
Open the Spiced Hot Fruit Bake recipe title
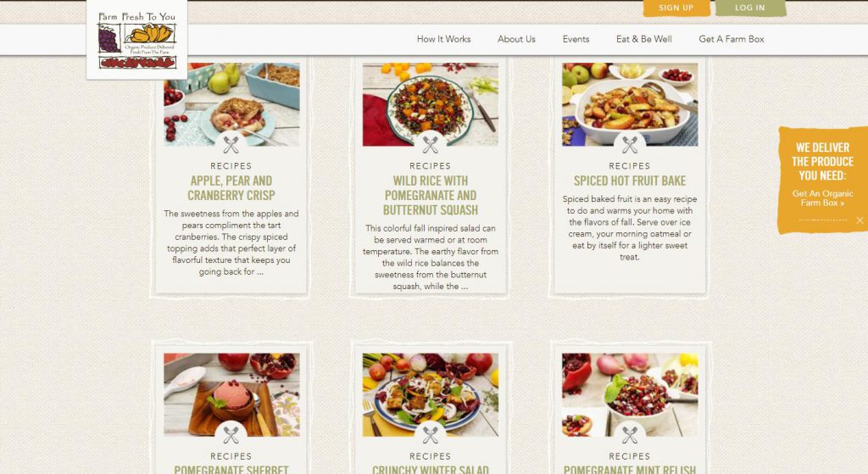[630, 181]
